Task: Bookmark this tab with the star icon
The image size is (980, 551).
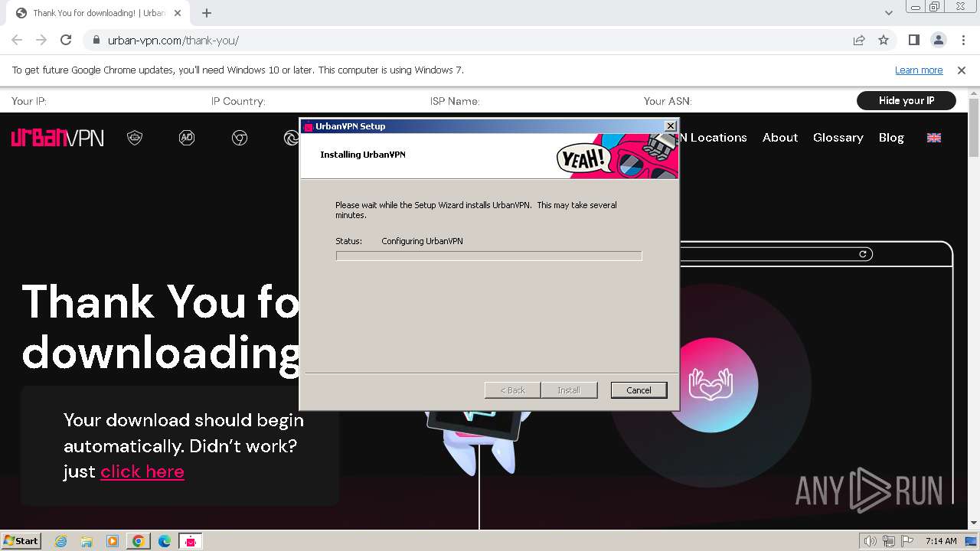Action: [884, 41]
